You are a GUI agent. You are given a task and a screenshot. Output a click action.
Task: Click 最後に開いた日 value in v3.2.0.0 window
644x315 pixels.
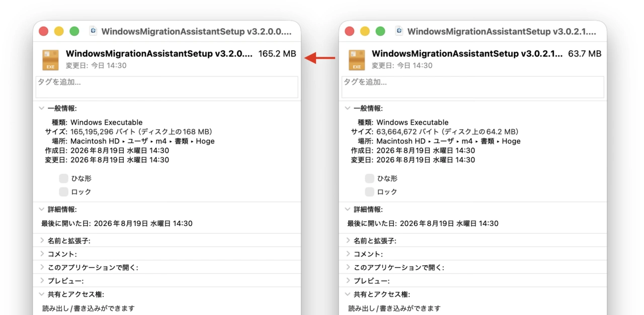coord(143,224)
